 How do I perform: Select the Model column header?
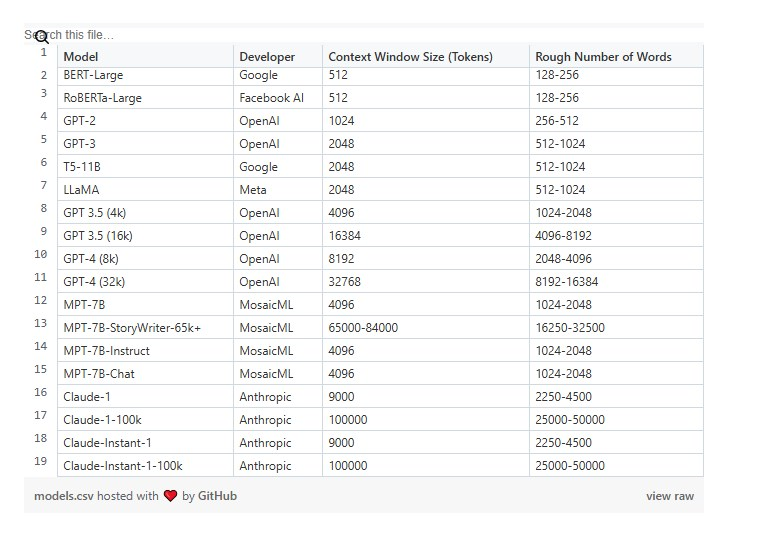tap(81, 57)
